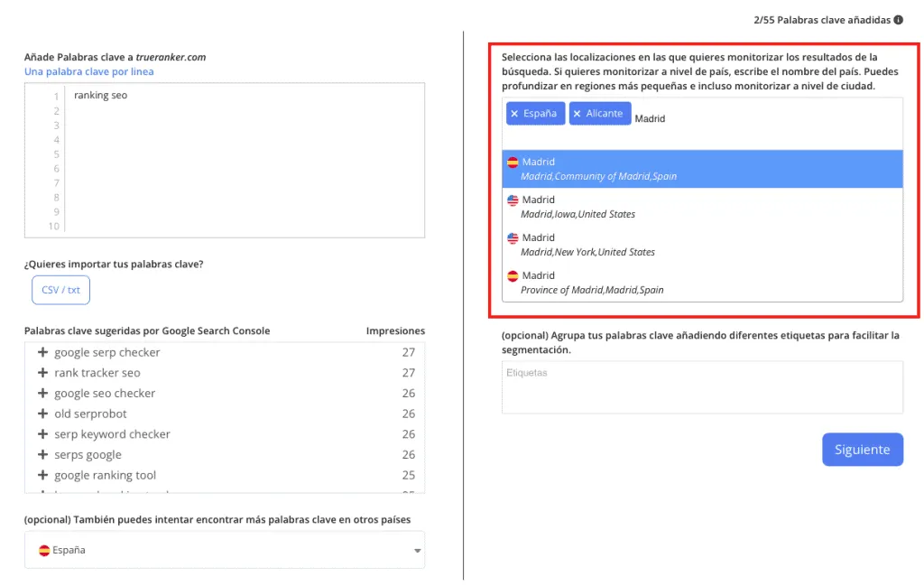The height and width of the screenshot is (586, 924).
Task: Select Madrid, Iowa, United States option
Action: (702, 207)
